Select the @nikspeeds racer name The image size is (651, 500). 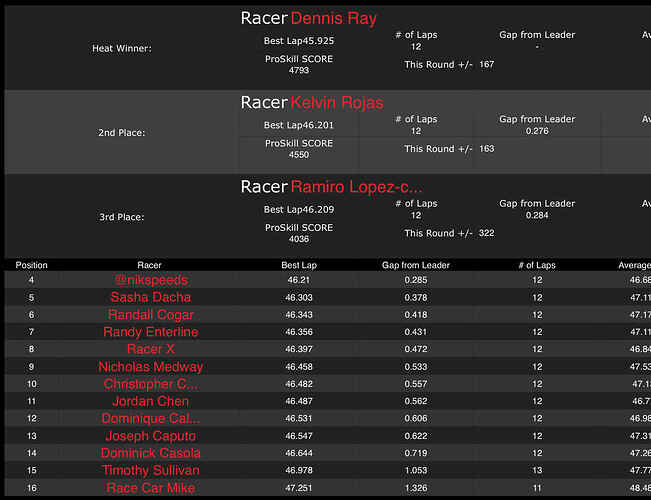tap(150, 280)
